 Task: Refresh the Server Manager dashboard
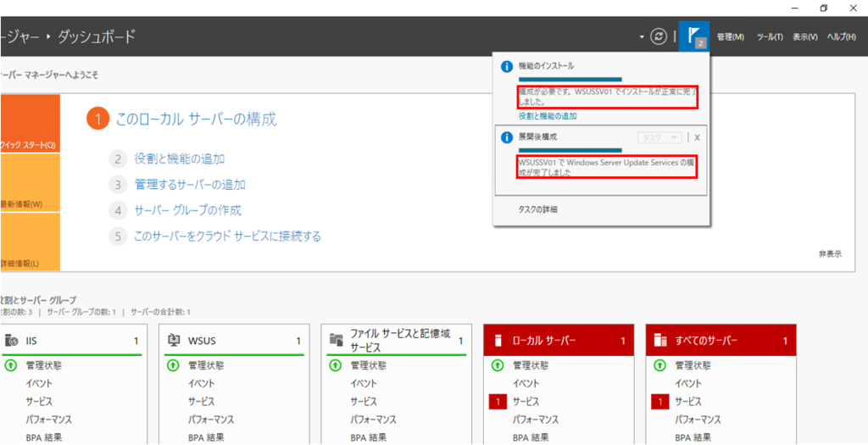[x=658, y=36]
